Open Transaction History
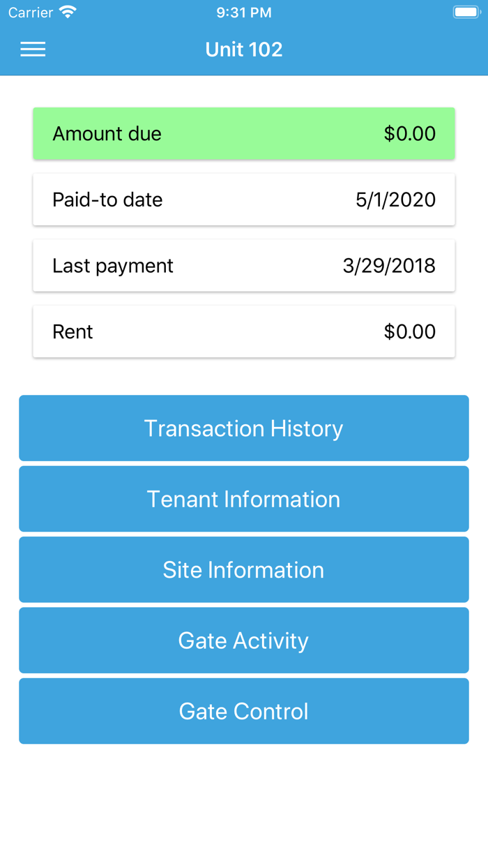This screenshot has width=488, height=868. [244, 428]
